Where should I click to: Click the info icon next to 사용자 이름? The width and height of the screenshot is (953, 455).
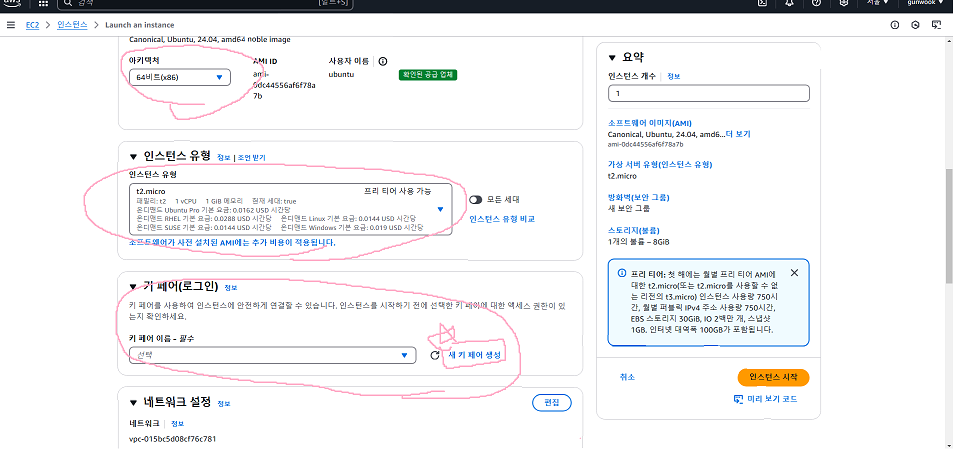(x=383, y=61)
